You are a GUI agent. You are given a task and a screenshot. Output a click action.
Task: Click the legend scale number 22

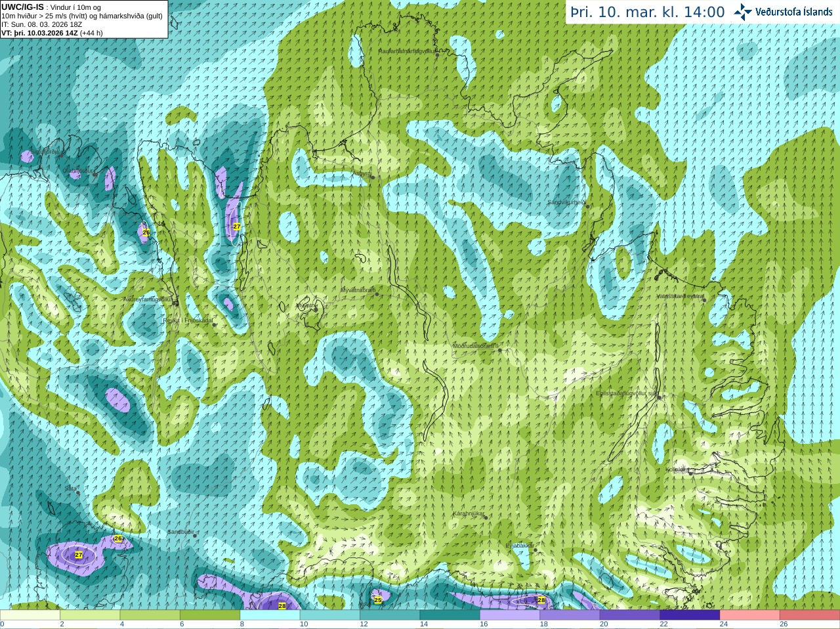(x=663, y=624)
